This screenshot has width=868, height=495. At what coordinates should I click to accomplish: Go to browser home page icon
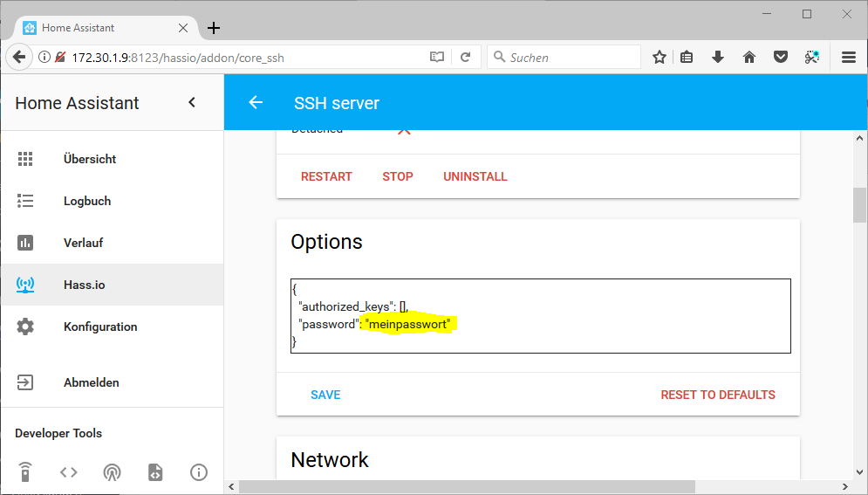click(x=749, y=57)
